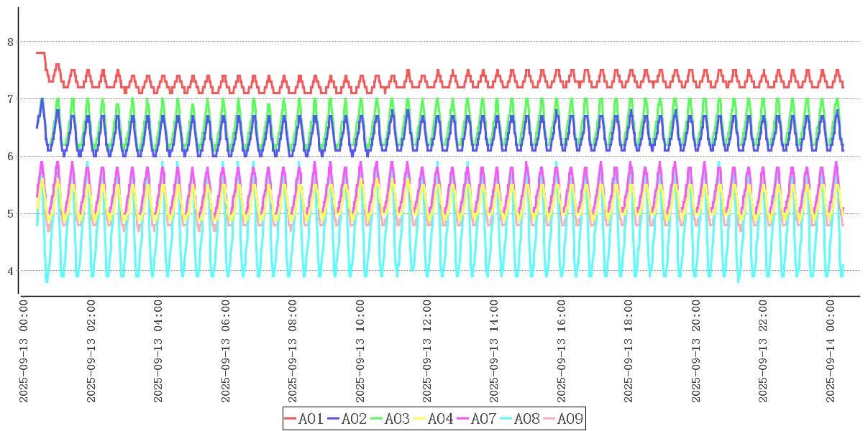Click the y-axis value label 5
Viewport: 868px width, 431px height.
(x=10, y=214)
